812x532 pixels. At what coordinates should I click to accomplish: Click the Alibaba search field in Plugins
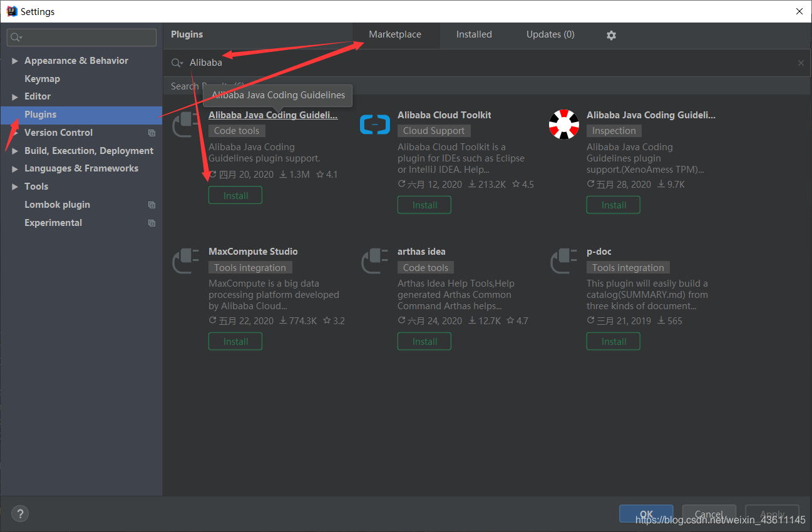[488, 63]
